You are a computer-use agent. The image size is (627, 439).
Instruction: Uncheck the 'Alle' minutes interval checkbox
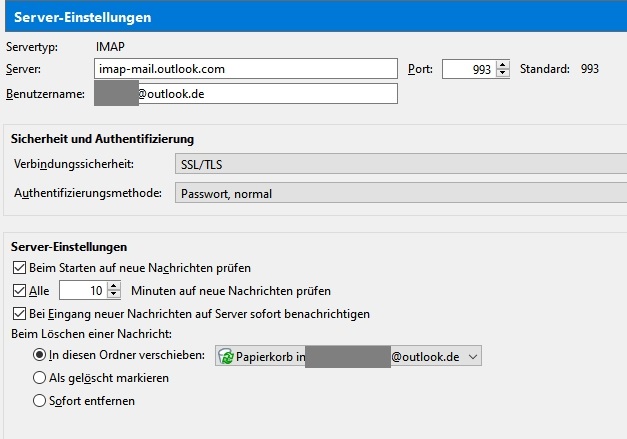click(x=20, y=291)
